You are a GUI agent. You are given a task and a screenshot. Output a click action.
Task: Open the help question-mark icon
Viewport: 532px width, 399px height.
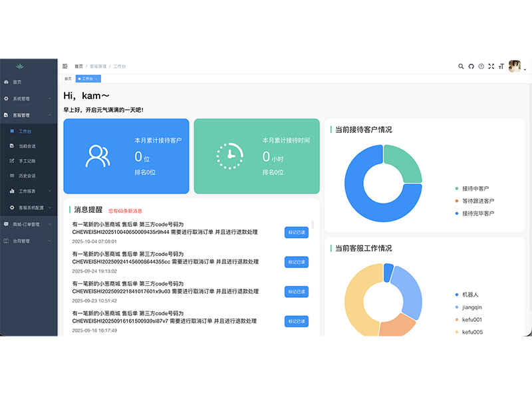pos(481,66)
